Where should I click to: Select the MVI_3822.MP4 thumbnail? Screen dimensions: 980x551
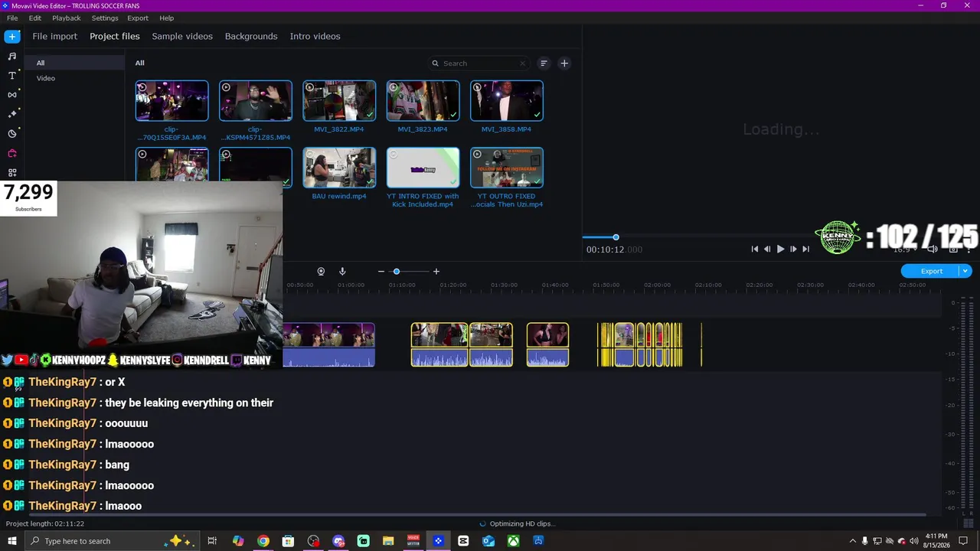click(x=339, y=101)
